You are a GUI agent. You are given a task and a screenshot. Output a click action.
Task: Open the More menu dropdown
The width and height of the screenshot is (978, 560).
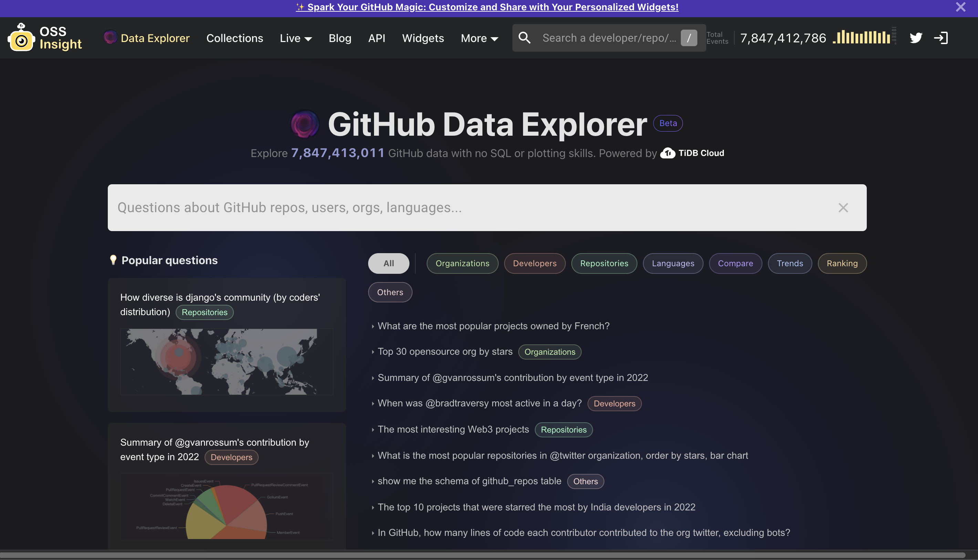[x=479, y=38]
